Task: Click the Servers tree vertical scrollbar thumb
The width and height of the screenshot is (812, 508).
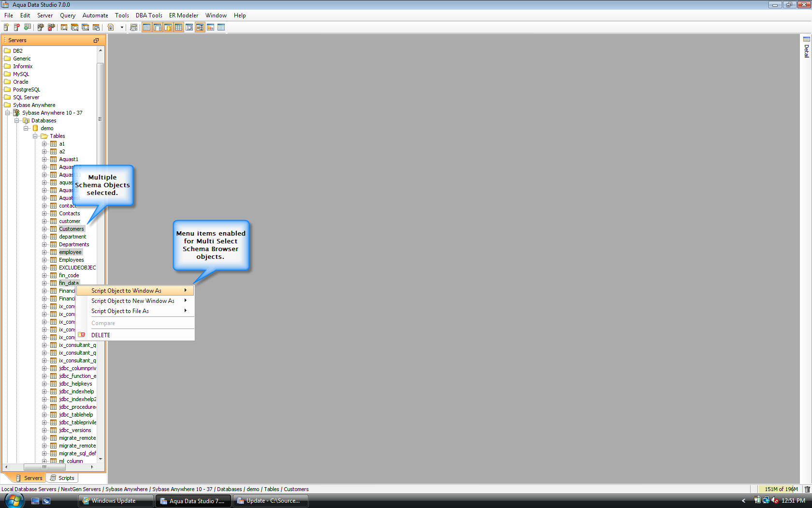Action: pos(100,119)
